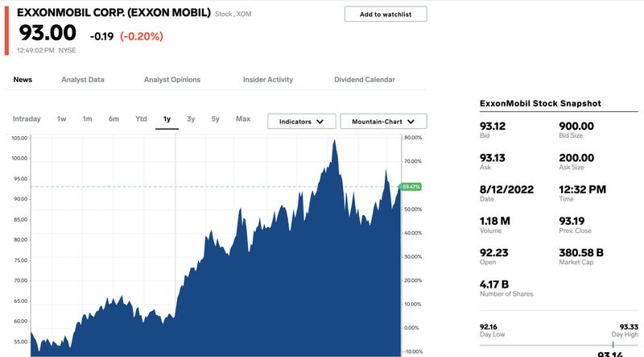Click the 200.00 Ask Size value
Image resolution: width=644 pixels, height=357 pixels.
(x=576, y=157)
